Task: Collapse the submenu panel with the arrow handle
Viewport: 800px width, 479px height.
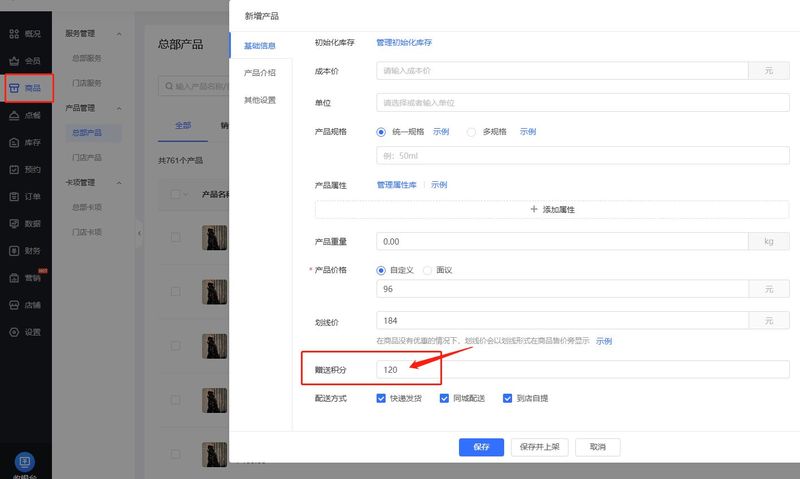Action: [x=139, y=233]
